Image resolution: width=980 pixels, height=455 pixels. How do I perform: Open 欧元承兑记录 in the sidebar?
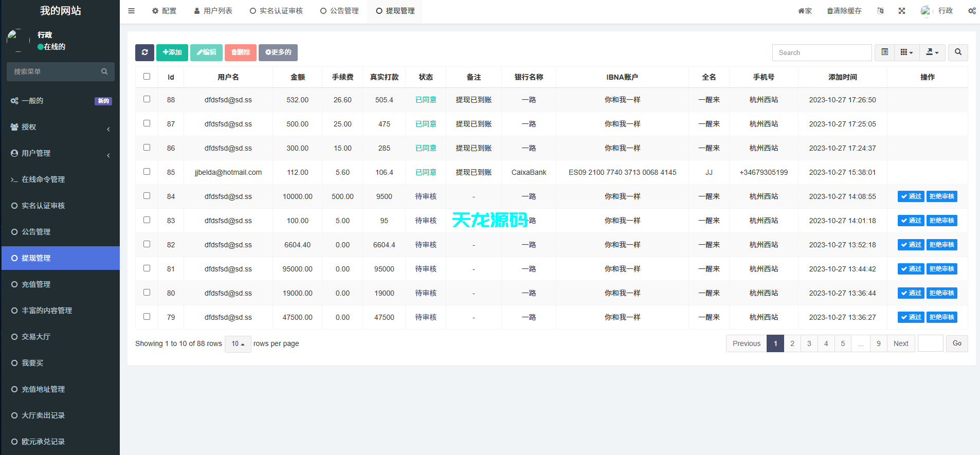tap(61, 442)
